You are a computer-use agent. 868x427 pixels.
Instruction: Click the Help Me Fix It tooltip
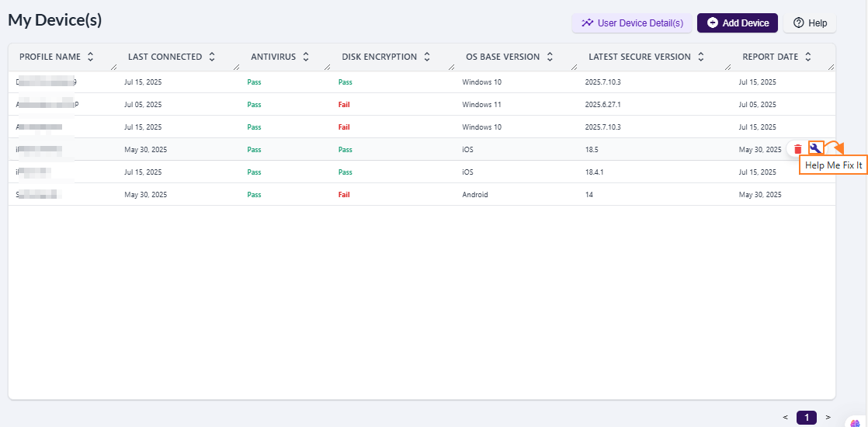pyautogui.click(x=833, y=165)
